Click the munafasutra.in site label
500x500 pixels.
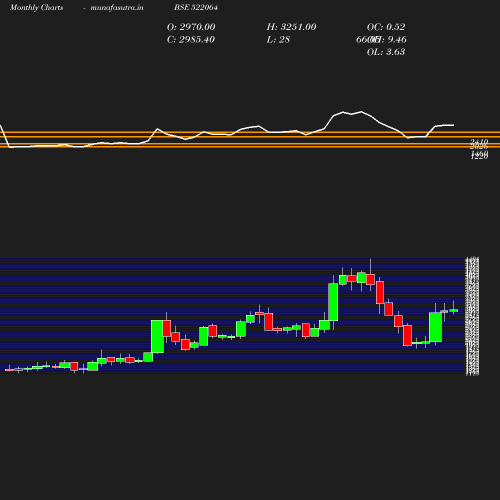coord(117,7)
